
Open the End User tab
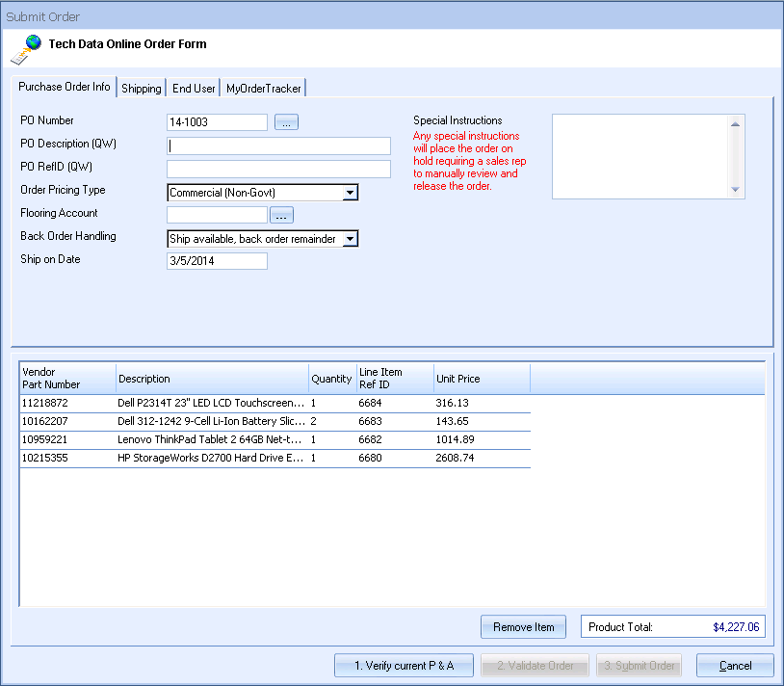(194, 89)
